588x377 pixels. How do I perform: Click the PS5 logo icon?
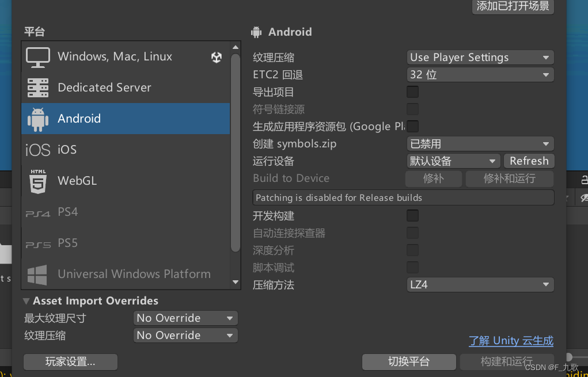click(x=38, y=245)
